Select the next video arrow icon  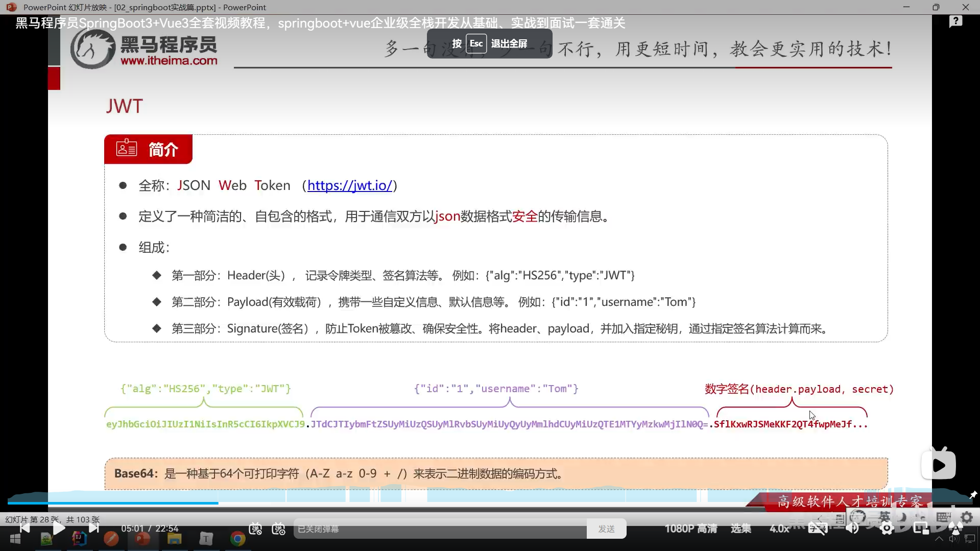[94, 528]
